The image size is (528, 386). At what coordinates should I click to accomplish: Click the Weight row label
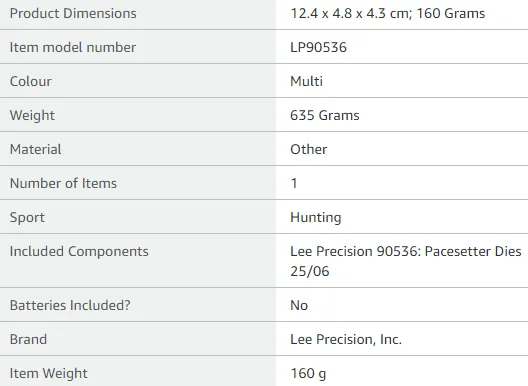tap(32, 115)
